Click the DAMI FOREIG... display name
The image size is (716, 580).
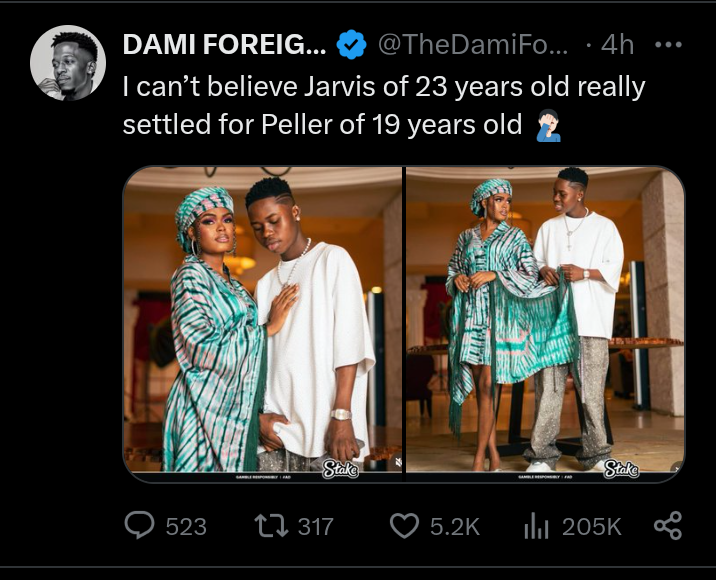tap(222, 44)
